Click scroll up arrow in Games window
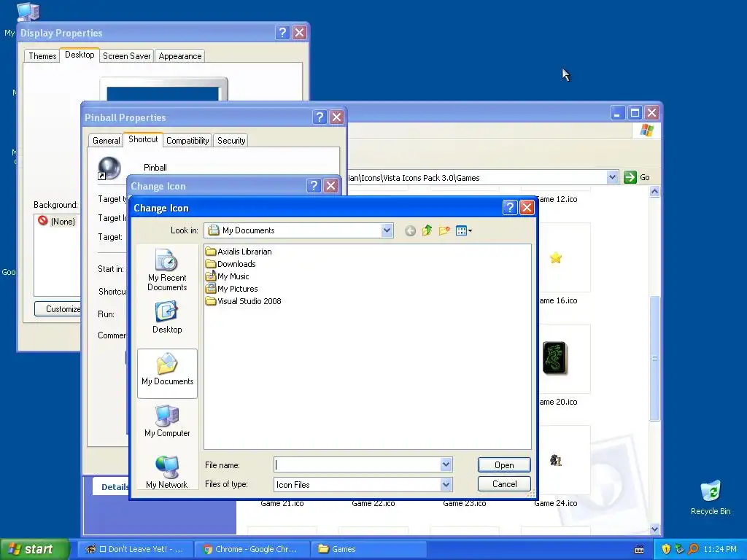Viewport: 747px width, 560px height. click(x=654, y=192)
